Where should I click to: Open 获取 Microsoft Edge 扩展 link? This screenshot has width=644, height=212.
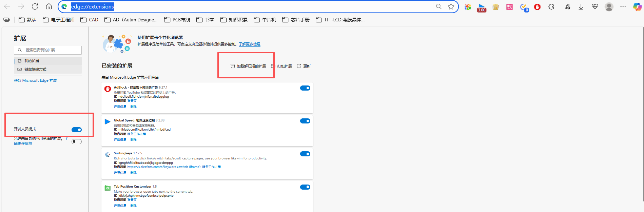[x=35, y=80]
